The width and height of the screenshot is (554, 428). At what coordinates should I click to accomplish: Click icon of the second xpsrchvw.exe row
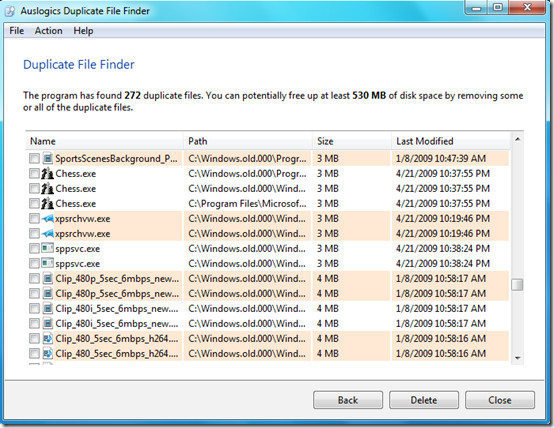tap(47, 234)
